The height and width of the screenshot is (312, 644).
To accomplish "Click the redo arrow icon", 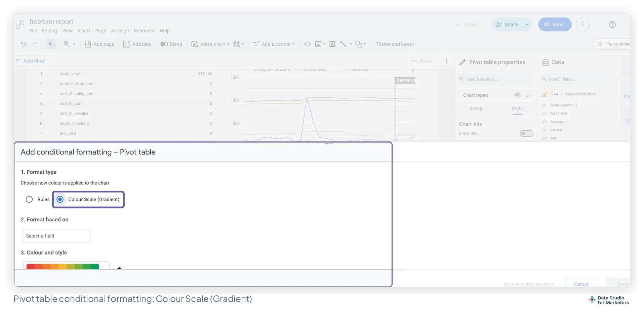I will tap(34, 44).
